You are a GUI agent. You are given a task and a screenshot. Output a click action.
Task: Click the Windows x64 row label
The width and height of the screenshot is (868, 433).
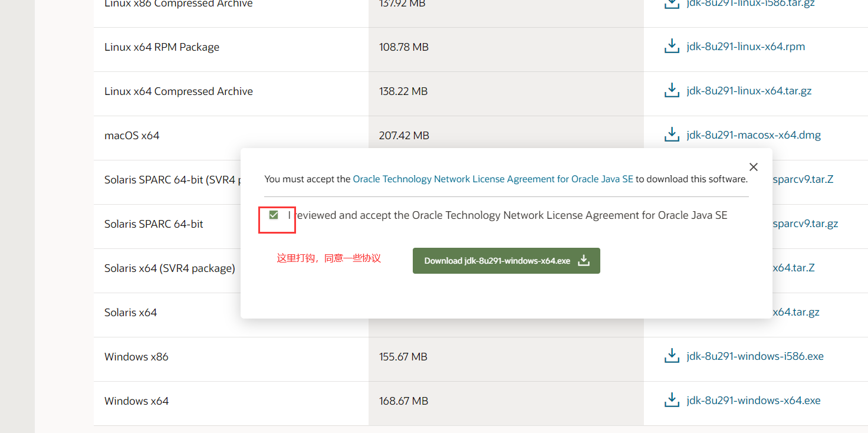(x=136, y=401)
